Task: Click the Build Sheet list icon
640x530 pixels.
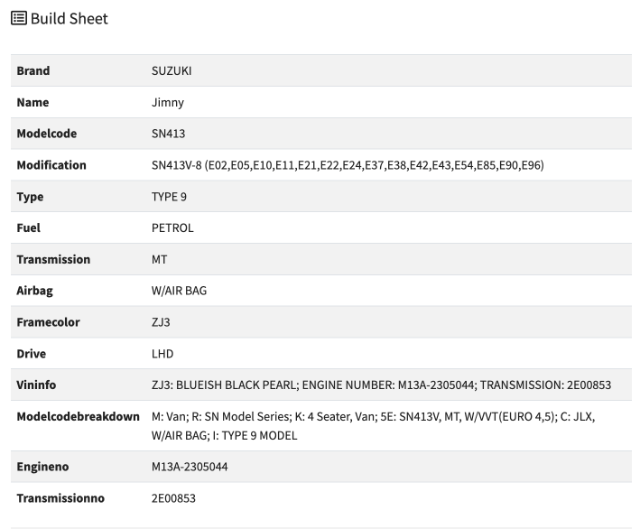Action: click(19, 18)
